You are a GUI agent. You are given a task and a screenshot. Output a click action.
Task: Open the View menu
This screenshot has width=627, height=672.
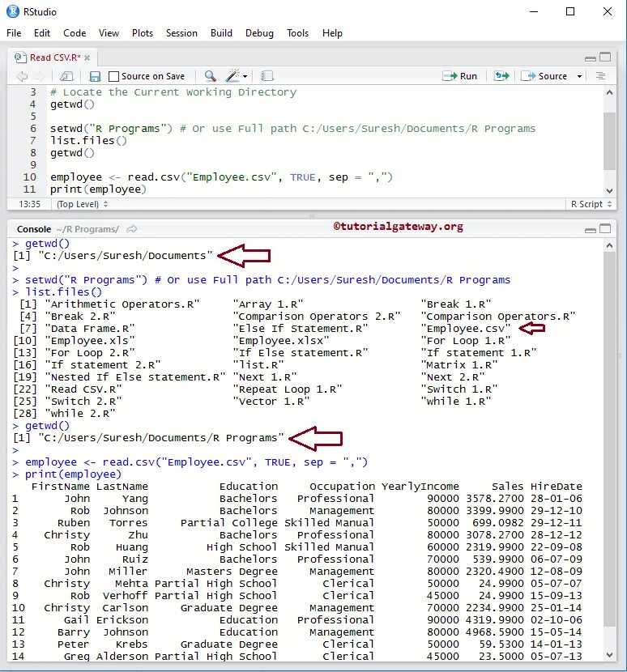[109, 33]
